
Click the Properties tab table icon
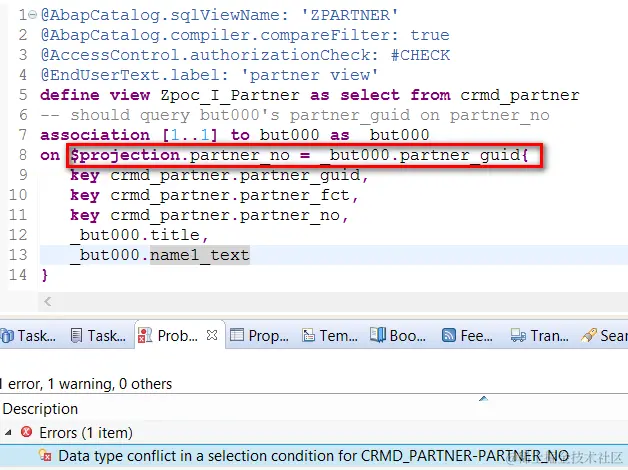point(237,335)
